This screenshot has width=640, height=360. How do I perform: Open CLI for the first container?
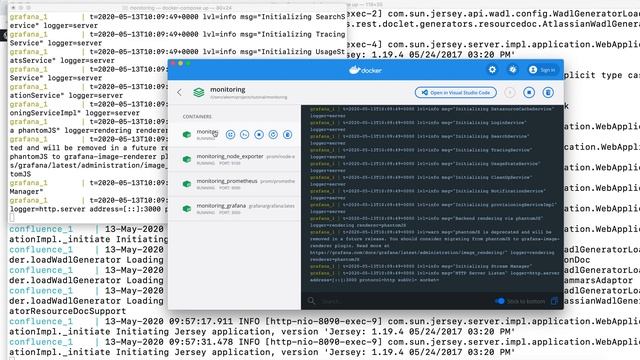pos(244,134)
